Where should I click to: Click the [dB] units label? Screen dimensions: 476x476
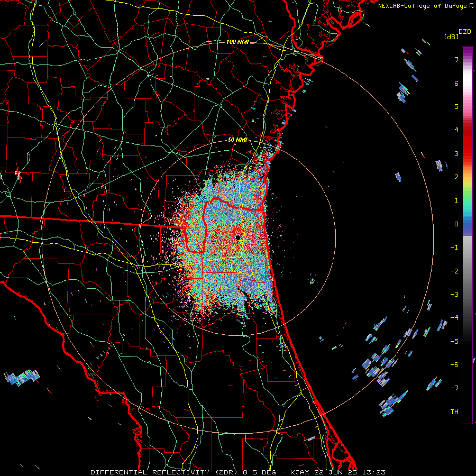tap(452, 37)
